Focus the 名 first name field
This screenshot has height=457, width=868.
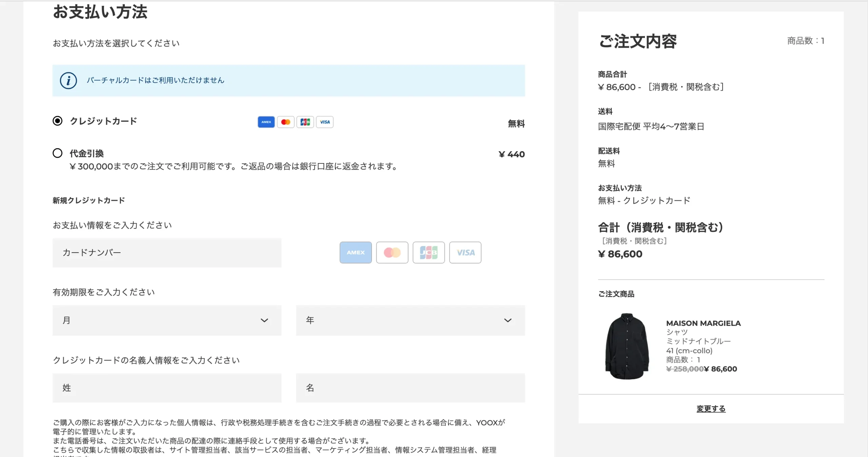click(x=410, y=388)
